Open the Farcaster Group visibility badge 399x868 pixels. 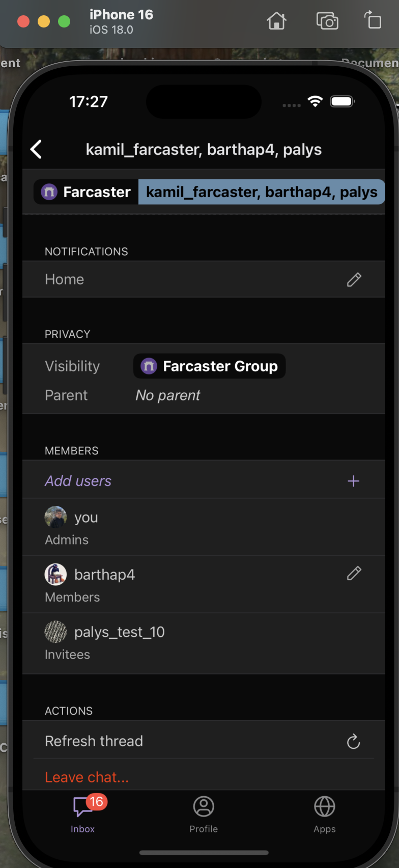click(x=209, y=366)
